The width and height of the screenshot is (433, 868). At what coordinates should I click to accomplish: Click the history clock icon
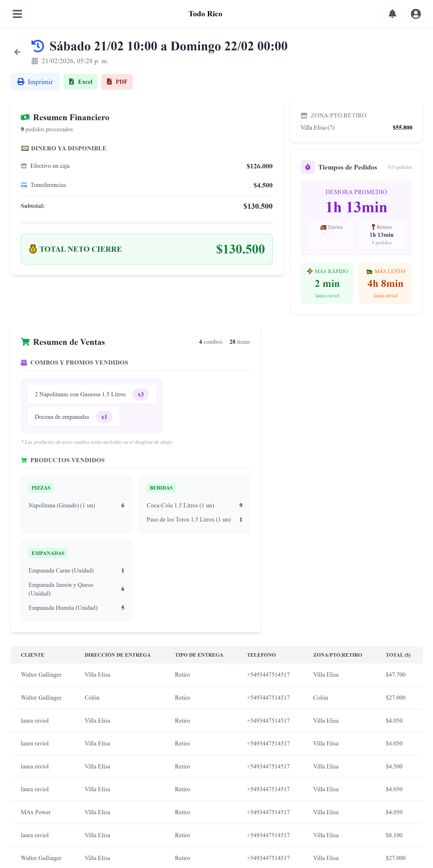[38, 46]
